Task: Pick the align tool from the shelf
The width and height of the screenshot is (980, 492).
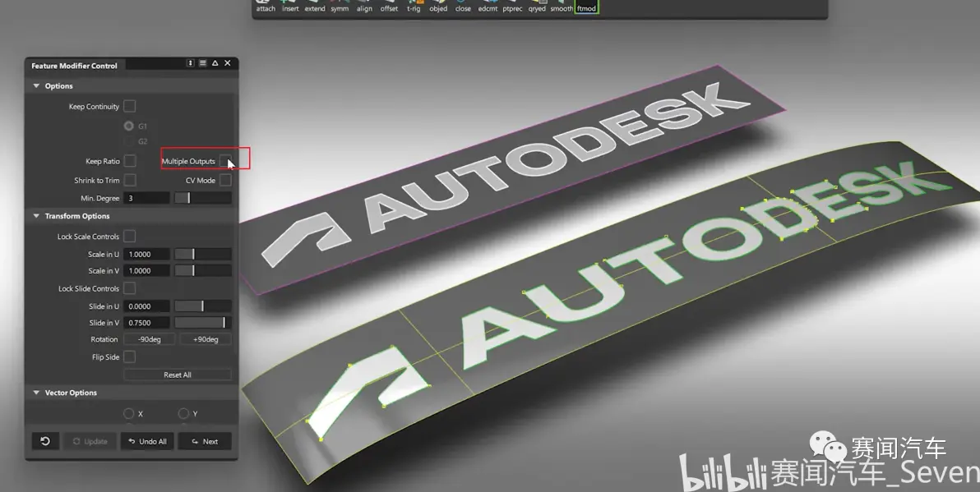Action: [364, 7]
